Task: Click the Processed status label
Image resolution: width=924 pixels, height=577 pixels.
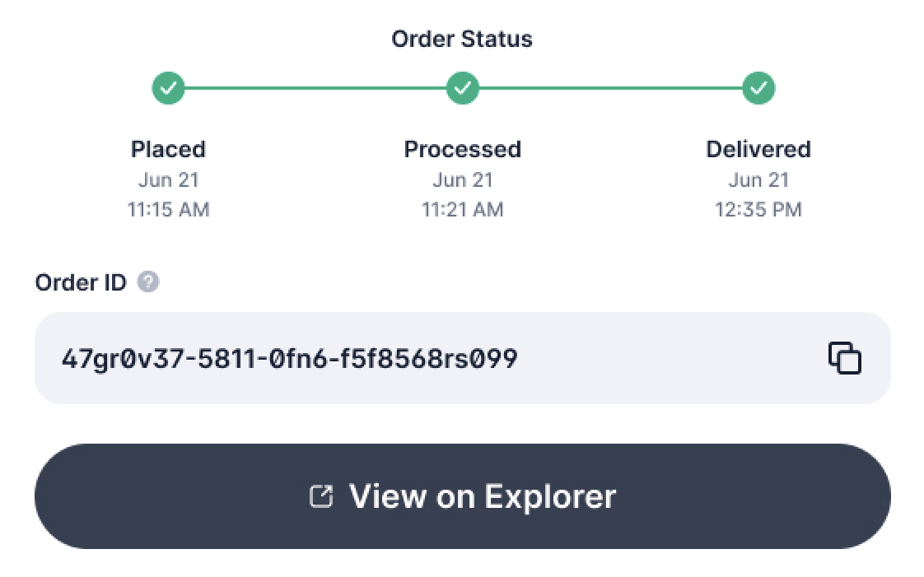Action: click(x=463, y=149)
